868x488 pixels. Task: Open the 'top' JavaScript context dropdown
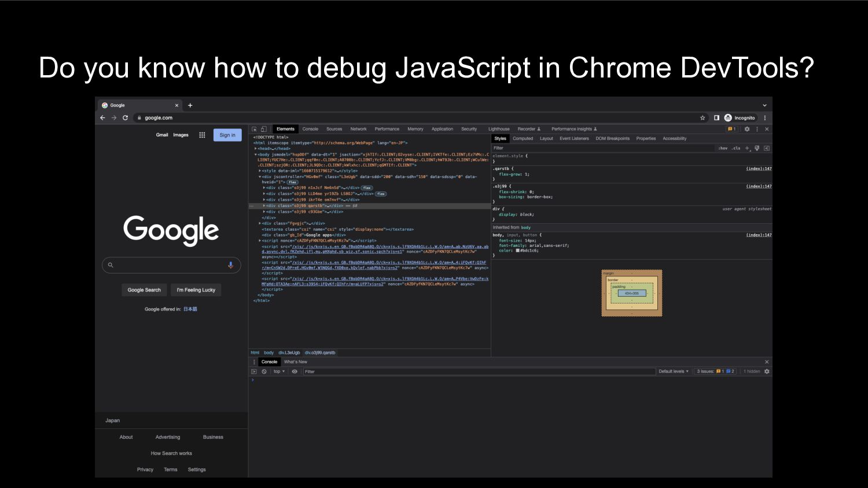279,371
